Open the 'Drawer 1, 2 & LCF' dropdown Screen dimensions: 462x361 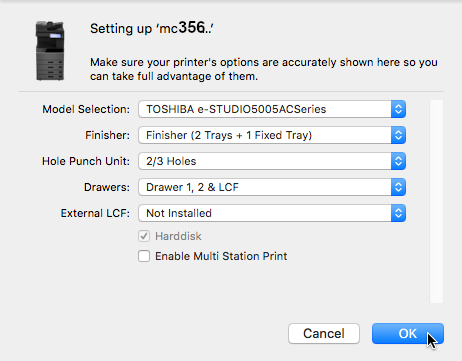pos(272,187)
